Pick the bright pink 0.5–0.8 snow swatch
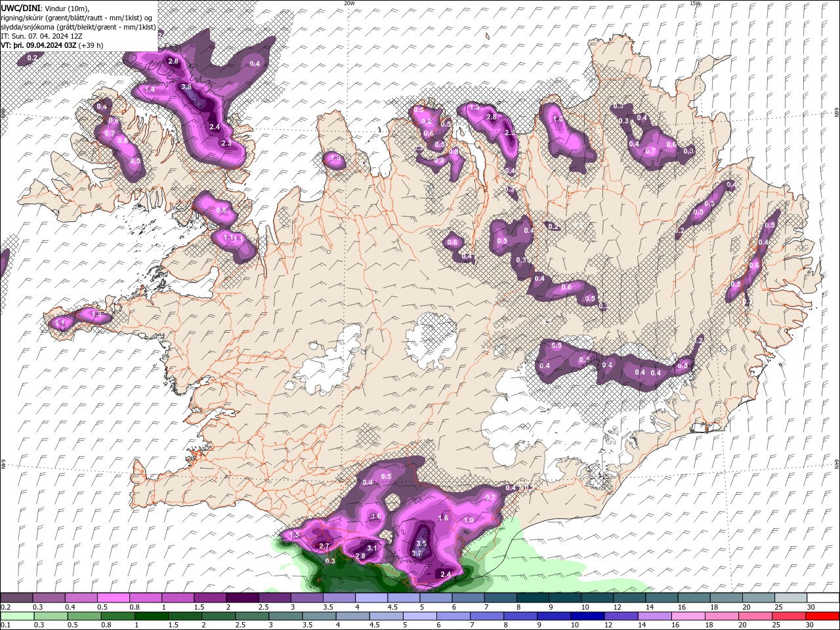 (113, 598)
